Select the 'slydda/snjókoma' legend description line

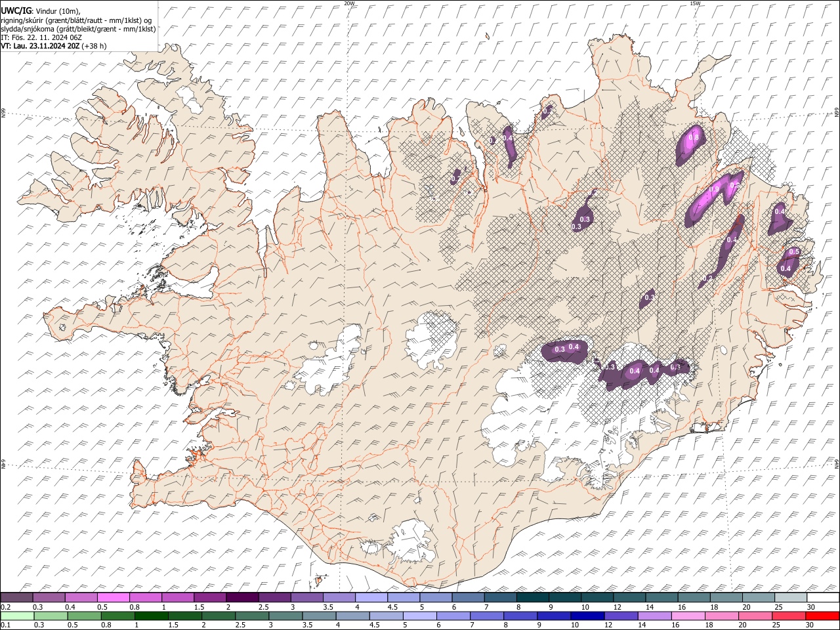(x=78, y=28)
